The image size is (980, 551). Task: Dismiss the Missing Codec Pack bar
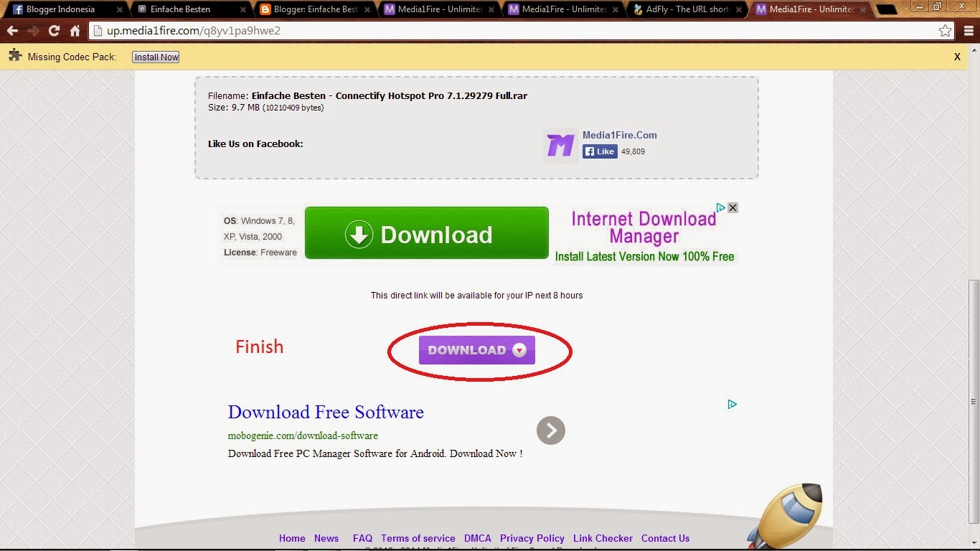point(957,57)
